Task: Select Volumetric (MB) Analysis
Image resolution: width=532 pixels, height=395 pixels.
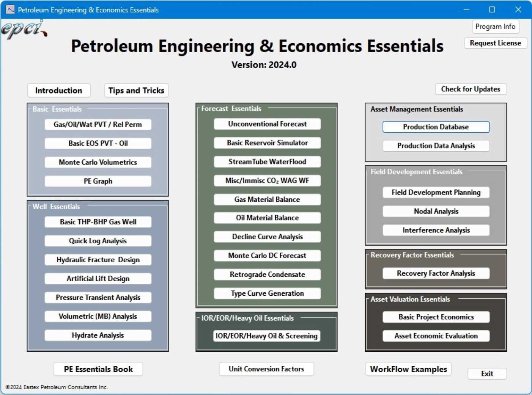Action: (x=98, y=317)
